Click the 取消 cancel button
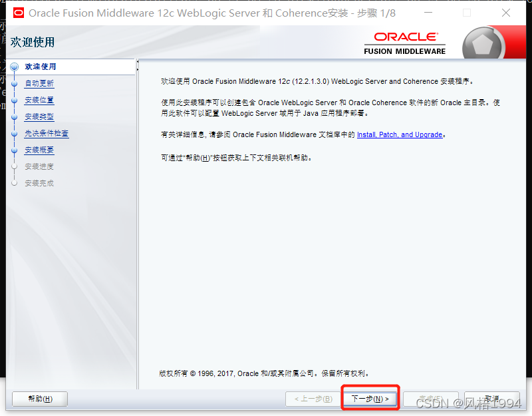 (x=491, y=399)
